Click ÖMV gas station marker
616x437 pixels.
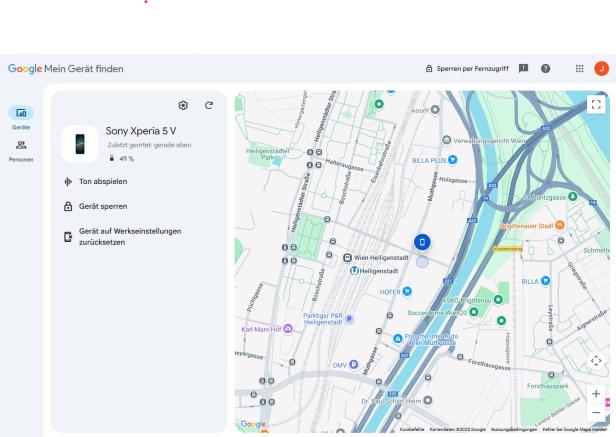click(x=354, y=364)
